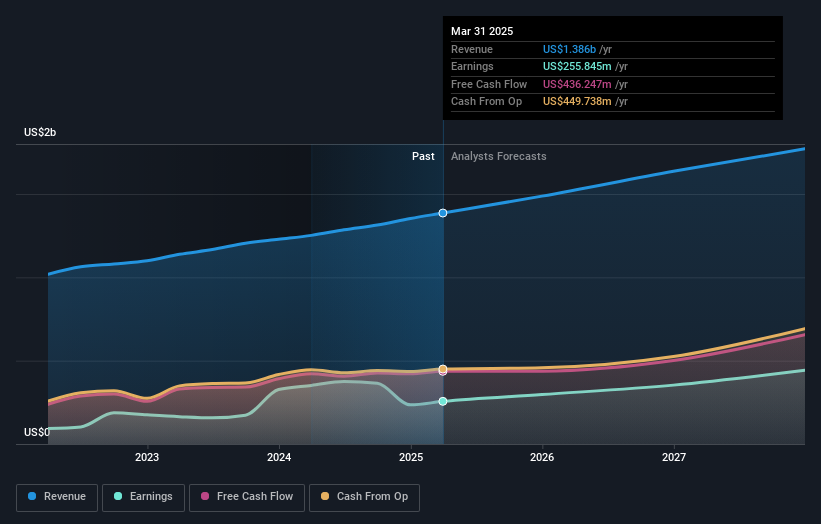The width and height of the screenshot is (821, 524).
Task: Click the Free Cash Flow label in tooltip
Action: point(489,84)
